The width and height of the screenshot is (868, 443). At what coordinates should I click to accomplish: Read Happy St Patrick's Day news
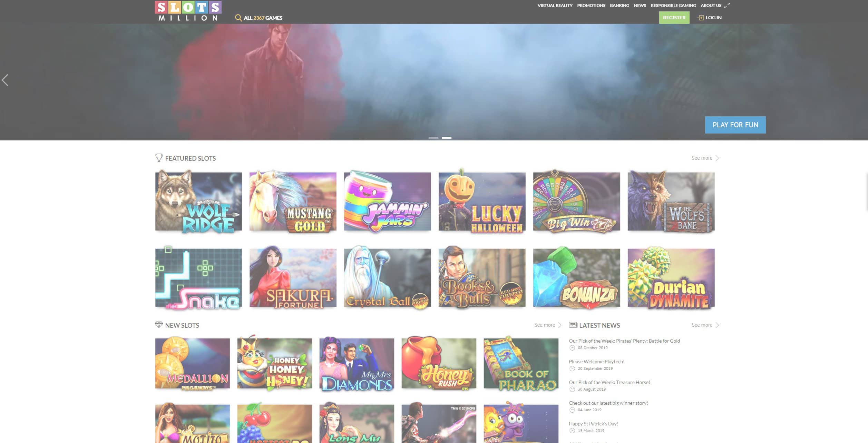[x=593, y=424]
